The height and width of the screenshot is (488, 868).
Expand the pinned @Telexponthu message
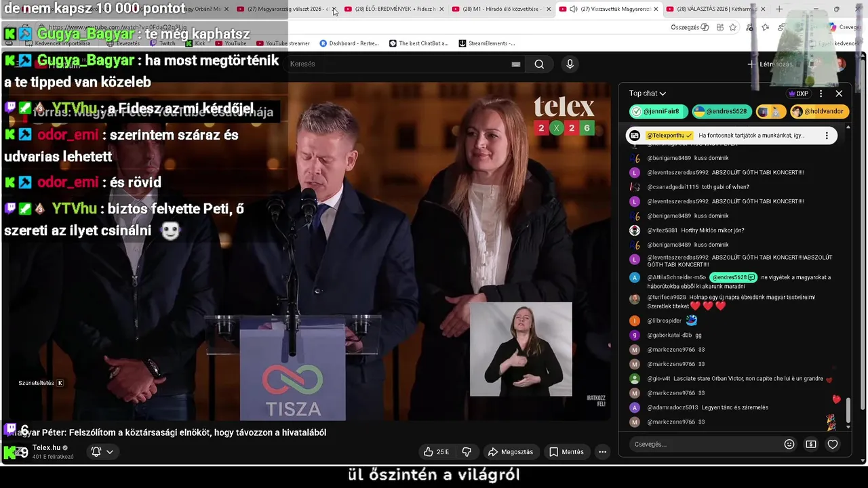click(x=731, y=136)
